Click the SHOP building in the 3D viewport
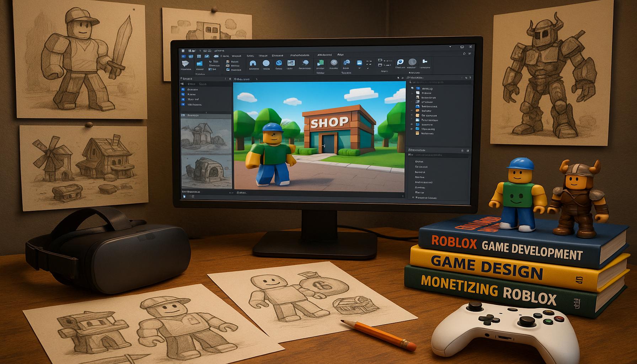Viewport: 637px width, 364px height. pos(338,132)
